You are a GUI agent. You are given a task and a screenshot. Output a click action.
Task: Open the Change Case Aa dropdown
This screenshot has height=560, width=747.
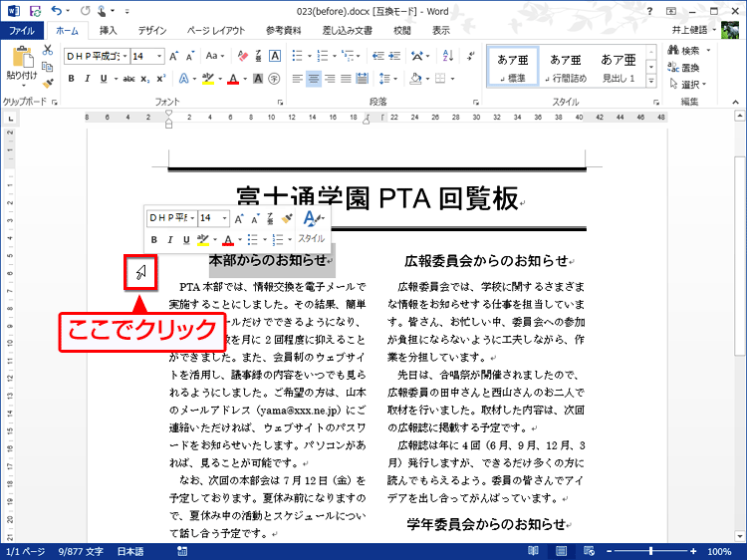(214, 56)
